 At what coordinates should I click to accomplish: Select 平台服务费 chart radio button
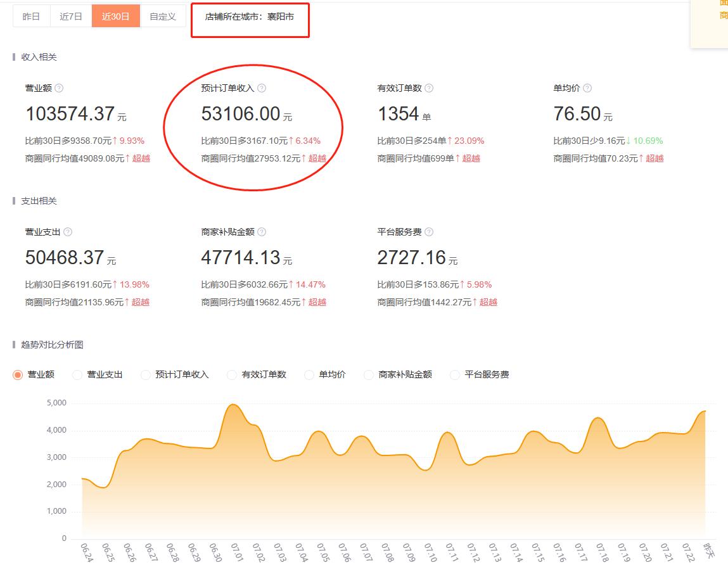pos(455,375)
